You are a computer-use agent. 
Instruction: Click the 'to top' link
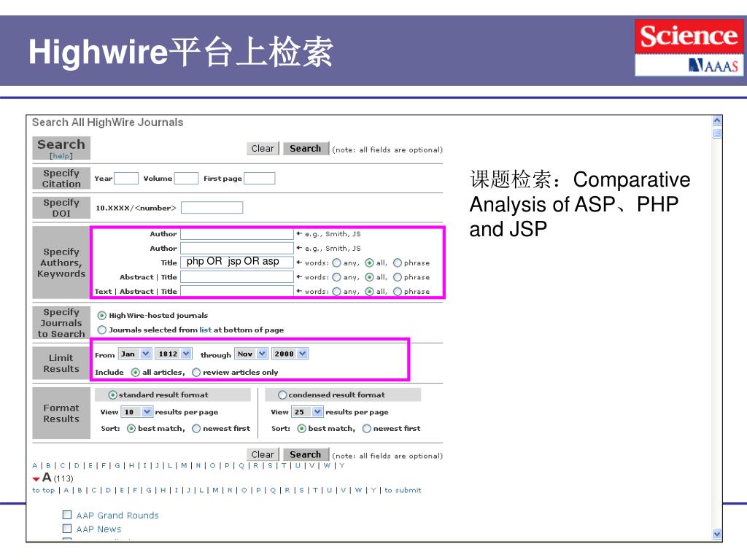coord(43,490)
